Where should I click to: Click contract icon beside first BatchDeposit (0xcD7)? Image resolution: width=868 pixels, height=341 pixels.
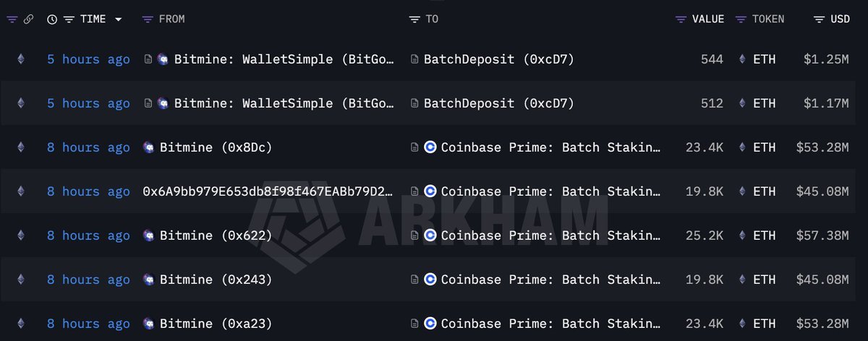click(x=414, y=59)
